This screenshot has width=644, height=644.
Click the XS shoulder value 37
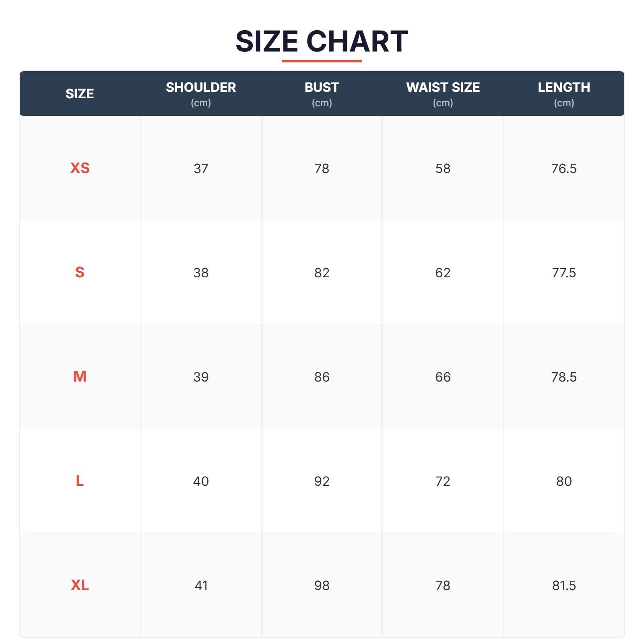click(x=201, y=168)
